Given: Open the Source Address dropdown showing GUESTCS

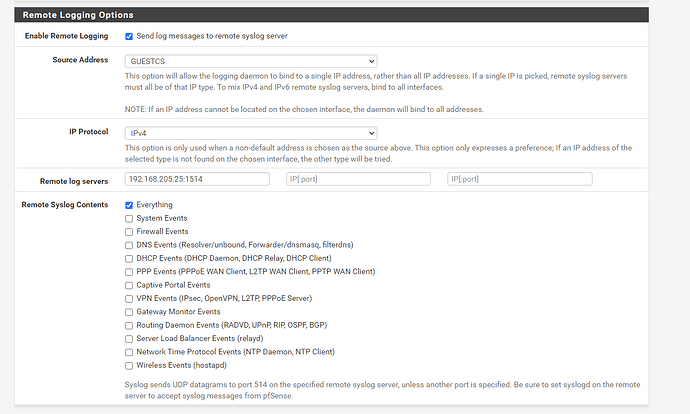Looking at the screenshot, I should [x=251, y=61].
